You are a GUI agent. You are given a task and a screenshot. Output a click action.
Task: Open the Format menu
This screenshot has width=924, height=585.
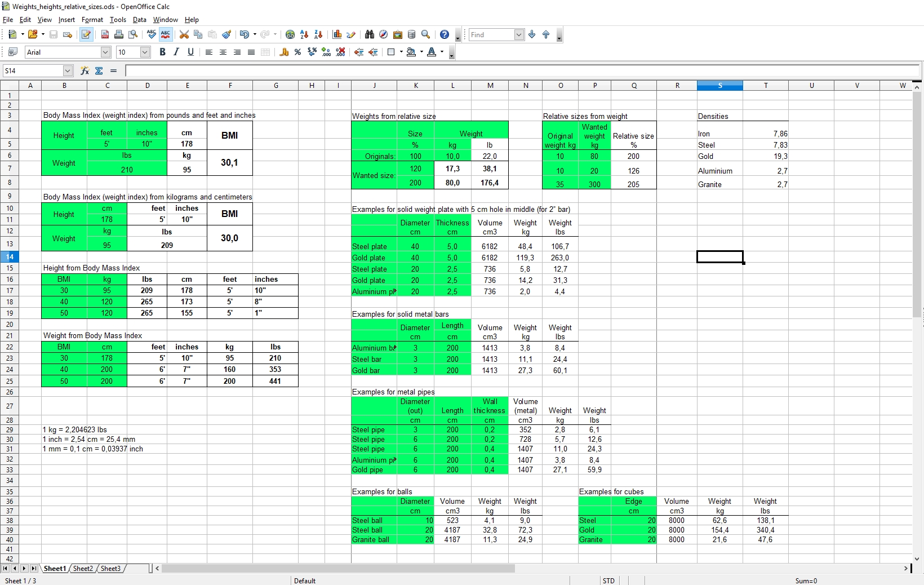pos(92,20)
